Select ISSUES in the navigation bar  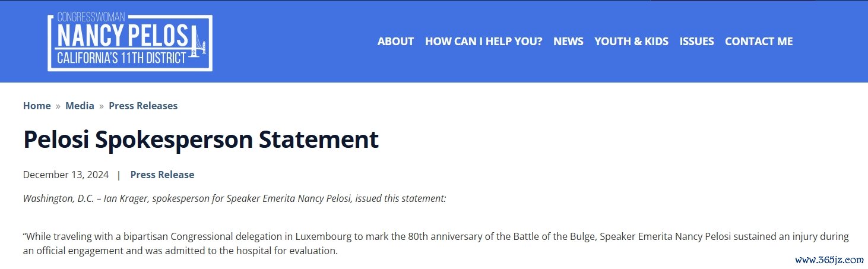[x=696, y=41]
